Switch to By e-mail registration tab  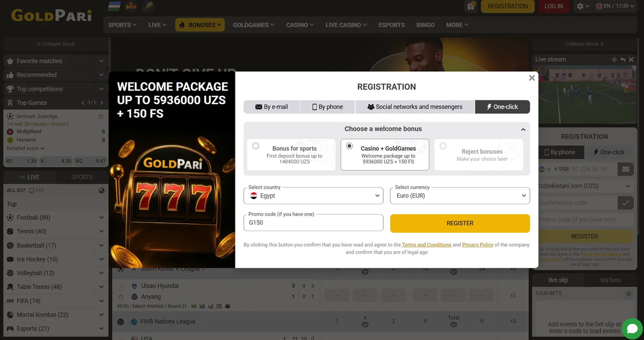click(x=272, y=107)
